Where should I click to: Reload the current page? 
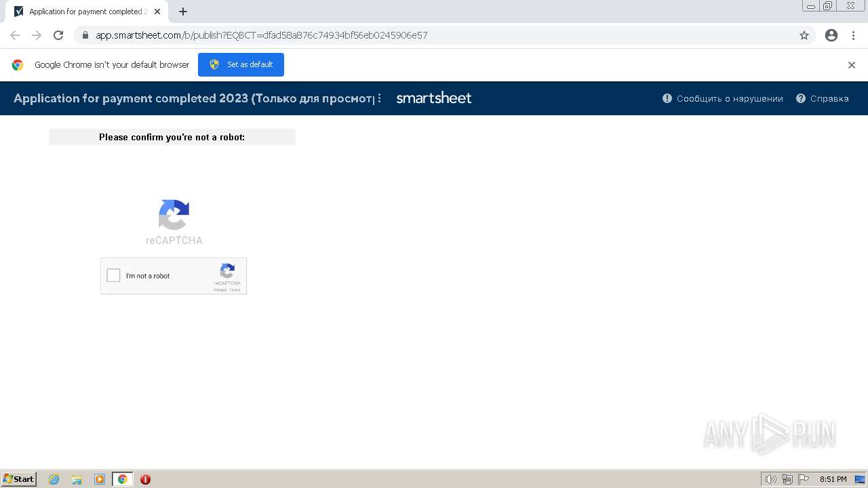coord(58,35)
